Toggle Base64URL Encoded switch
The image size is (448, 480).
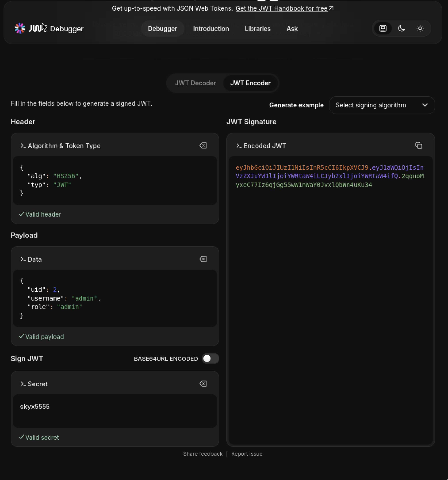coord(210,358)
